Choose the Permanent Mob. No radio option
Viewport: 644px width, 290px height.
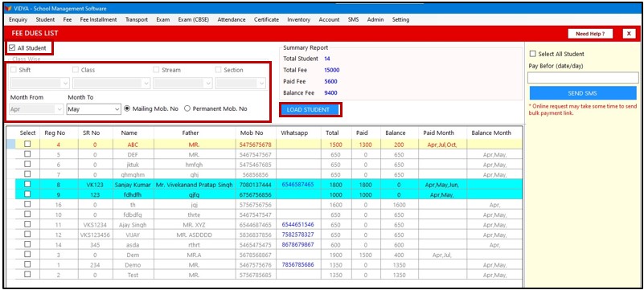click(187, 109)
